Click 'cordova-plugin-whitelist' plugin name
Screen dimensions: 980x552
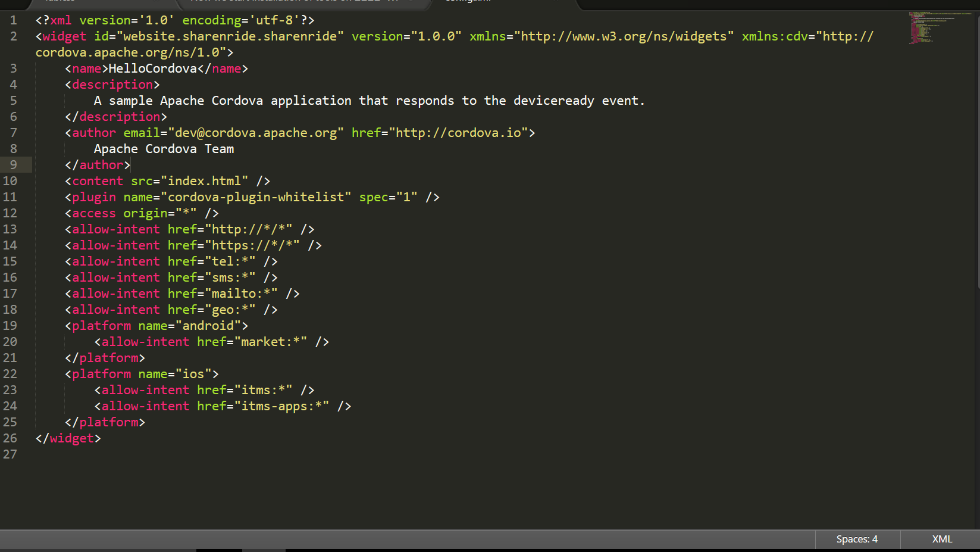coord(256,197)
